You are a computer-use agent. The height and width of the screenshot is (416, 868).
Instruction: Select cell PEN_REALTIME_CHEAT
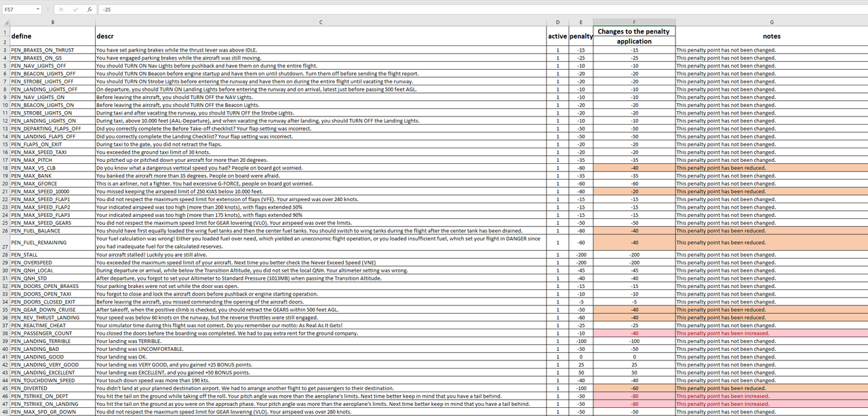coord(53,325)
